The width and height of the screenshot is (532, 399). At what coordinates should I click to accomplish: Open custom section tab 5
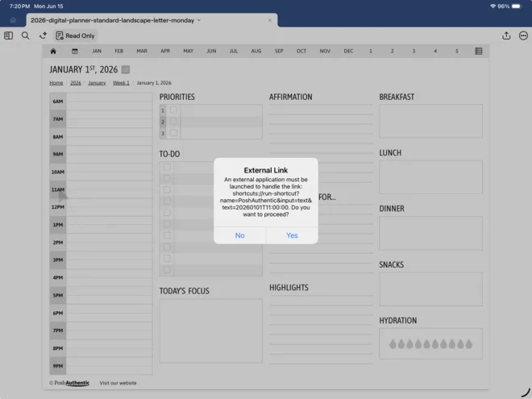click(457, 52)
